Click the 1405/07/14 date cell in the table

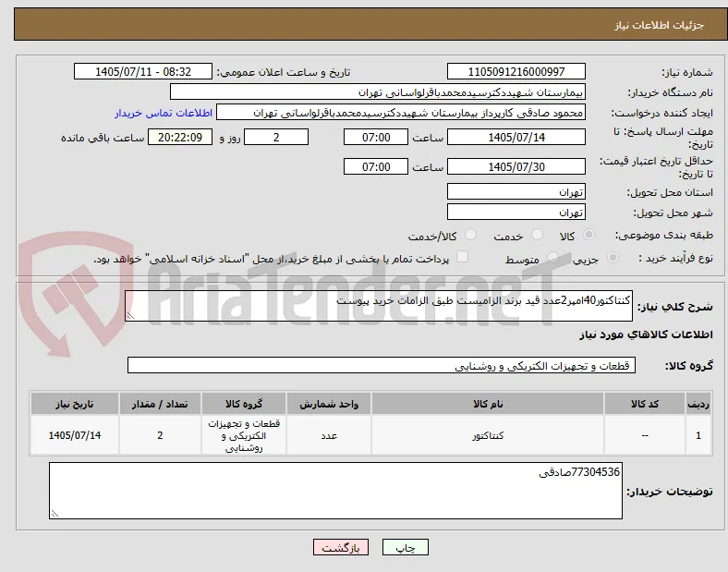tap(75, 435)
